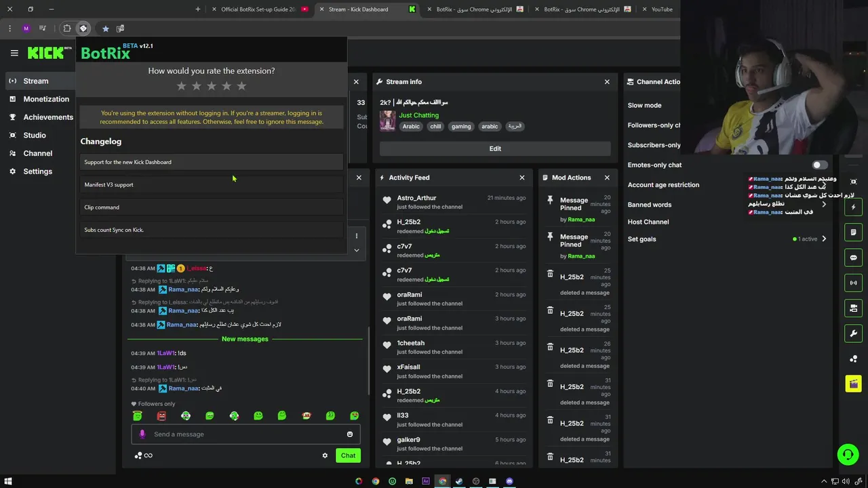Open the wrench sidebar tool
The image size is (868, 488).
tap(853, 333)
